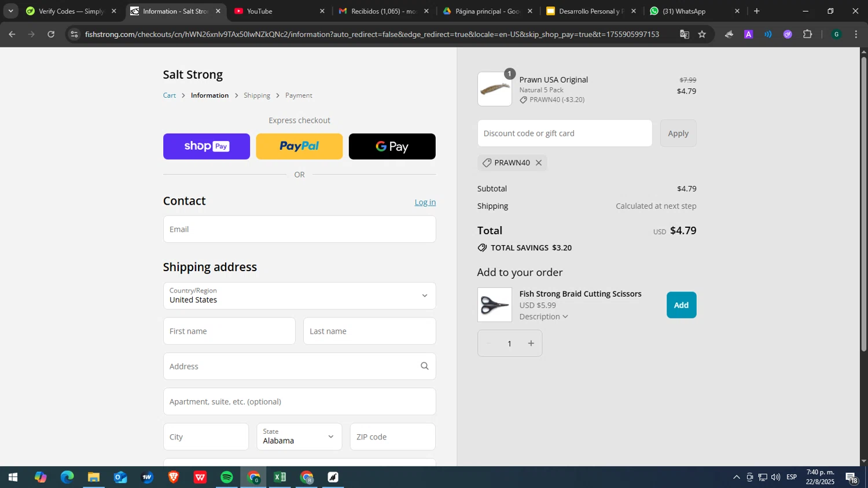This screenshot has height=488, width=868.
Task: Expand the scissors Description
Action: [x=543, y=317]
